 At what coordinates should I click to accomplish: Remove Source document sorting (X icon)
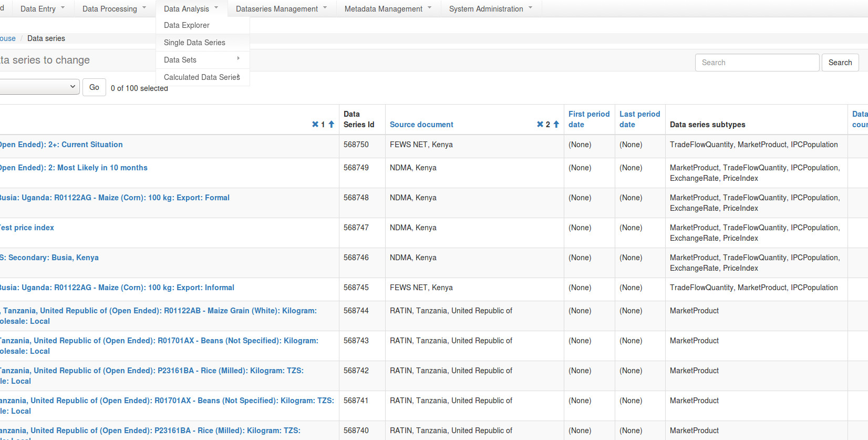(540, 125)
